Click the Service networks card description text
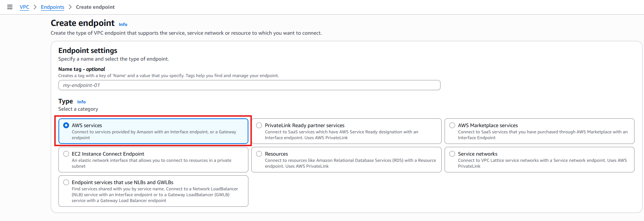The width and height of the screenshot is (644, 221). [542, 163]
